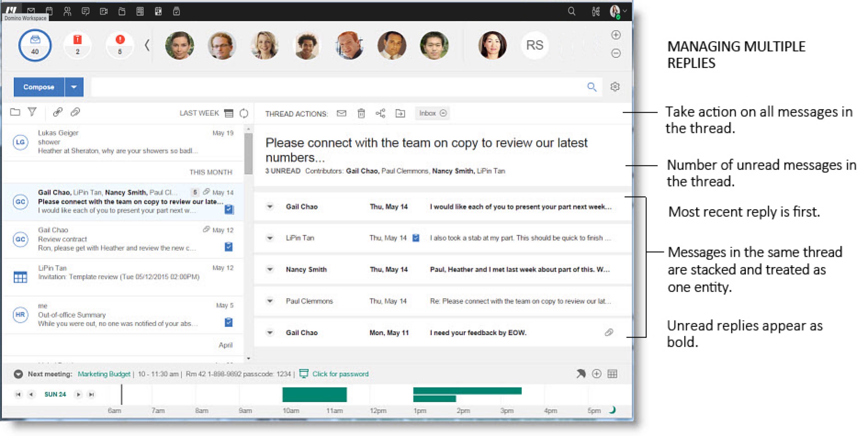Screen dimensions: 868x436
Task: Open the settings gear beside search
Action: pos(615,87)
